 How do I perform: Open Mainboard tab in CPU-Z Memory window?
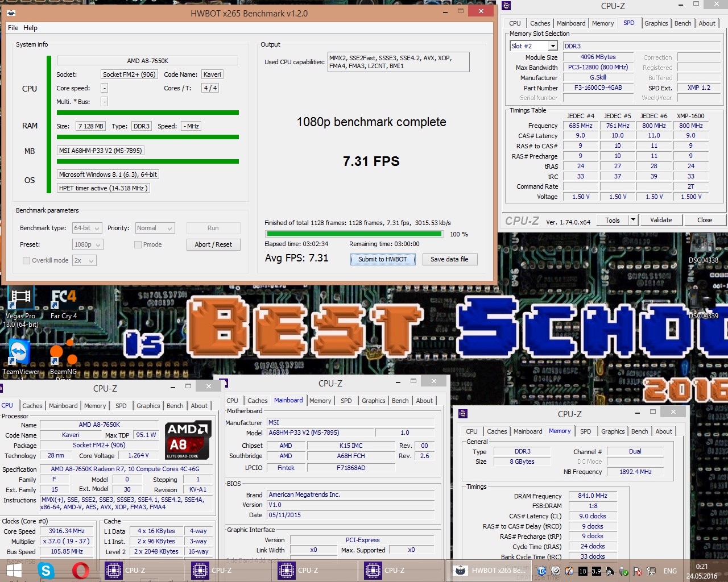click(x=528, y=431)
